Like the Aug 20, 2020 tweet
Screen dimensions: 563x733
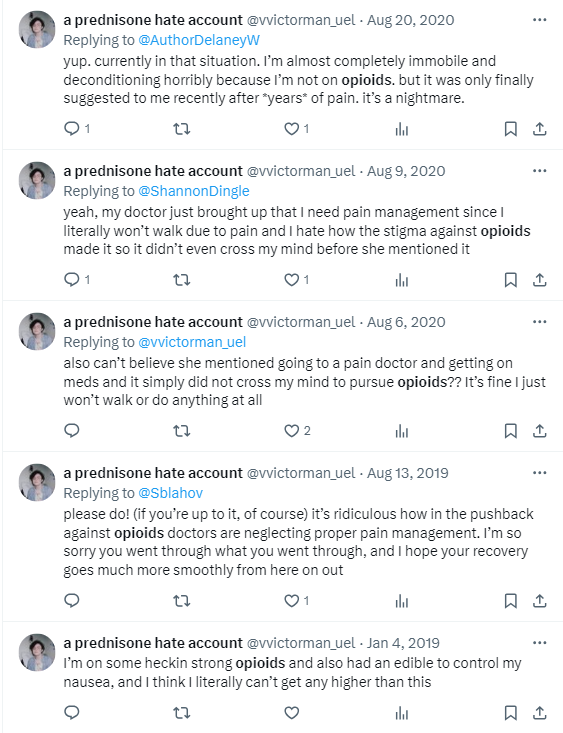coord(292,129)
